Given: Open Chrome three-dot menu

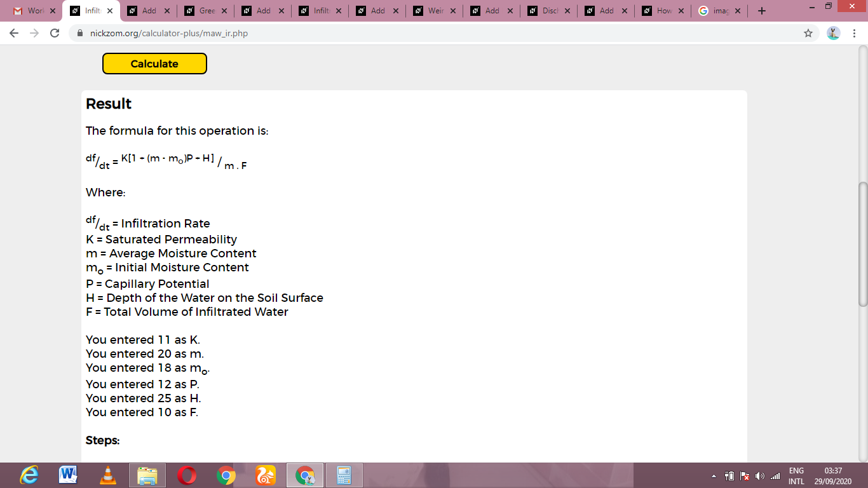Looking at the screenshot, I should pyautogui.click(x=855, y=33).
